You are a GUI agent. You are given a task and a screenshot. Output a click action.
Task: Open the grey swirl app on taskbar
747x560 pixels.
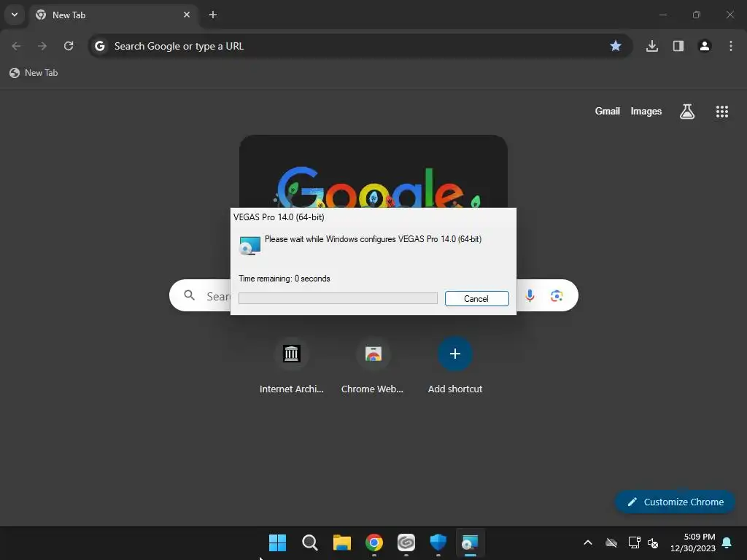[406, 542]
